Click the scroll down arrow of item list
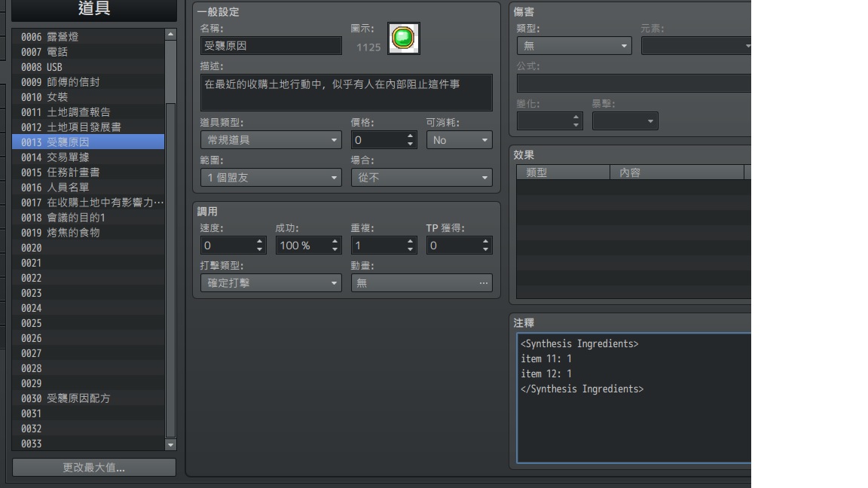This screenshot has width=868, height=488. (x=170, y=444)
